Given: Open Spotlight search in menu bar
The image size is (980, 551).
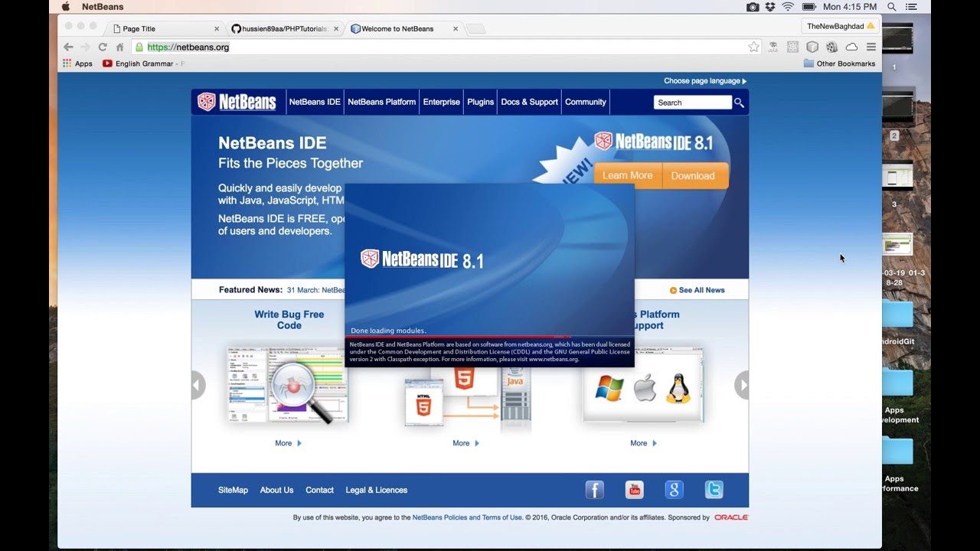Looking at the screenshot, I should (x=892, y=7).
